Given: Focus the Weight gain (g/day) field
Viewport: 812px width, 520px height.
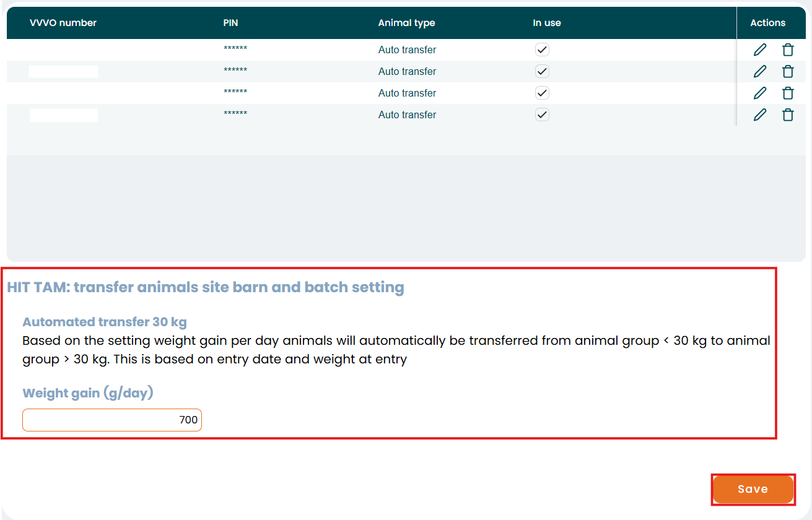Looking at the screenshot, I should [112, 420].
